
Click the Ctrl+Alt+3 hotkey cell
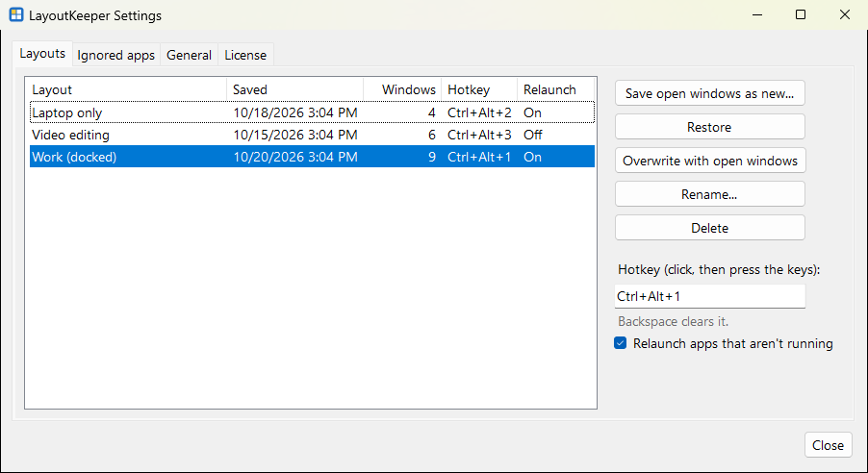[479, 135]
